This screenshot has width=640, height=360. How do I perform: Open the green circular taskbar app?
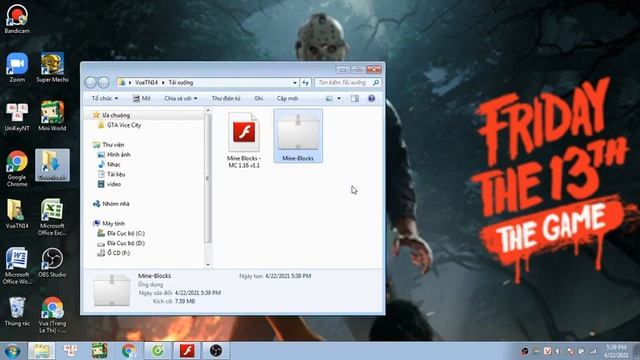tap(158, 351)
